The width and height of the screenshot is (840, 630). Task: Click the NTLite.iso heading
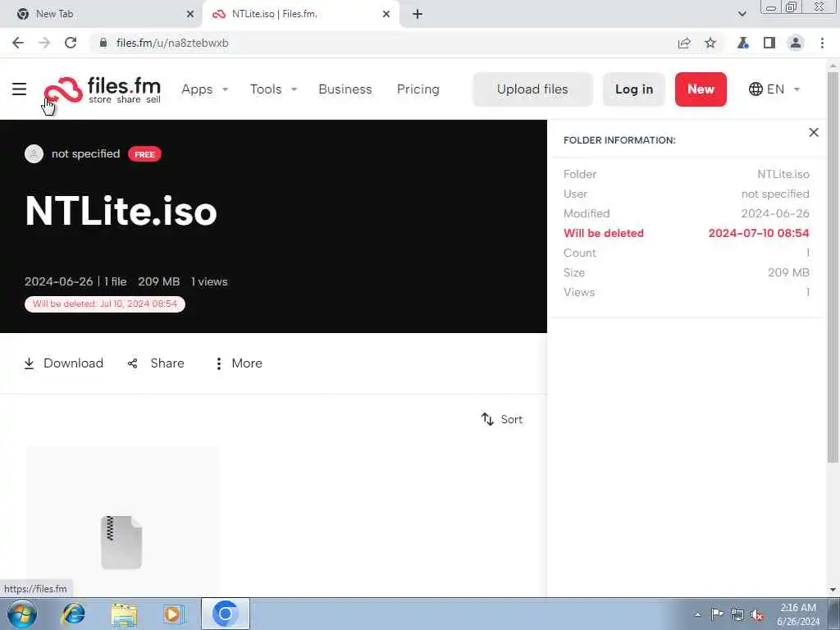point(121,211)
